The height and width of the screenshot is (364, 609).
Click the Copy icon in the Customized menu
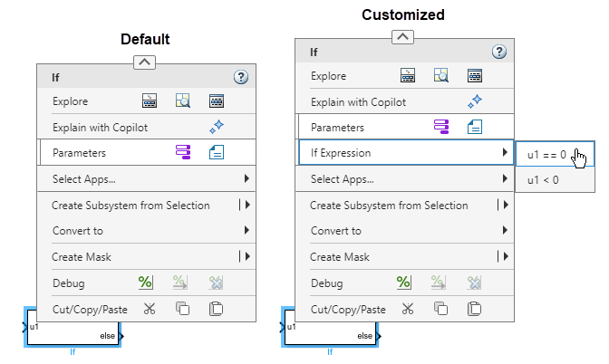(440, 309)
